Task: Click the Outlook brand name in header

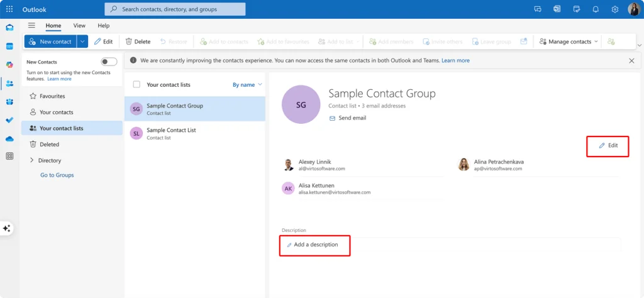Action: [35, 9]
